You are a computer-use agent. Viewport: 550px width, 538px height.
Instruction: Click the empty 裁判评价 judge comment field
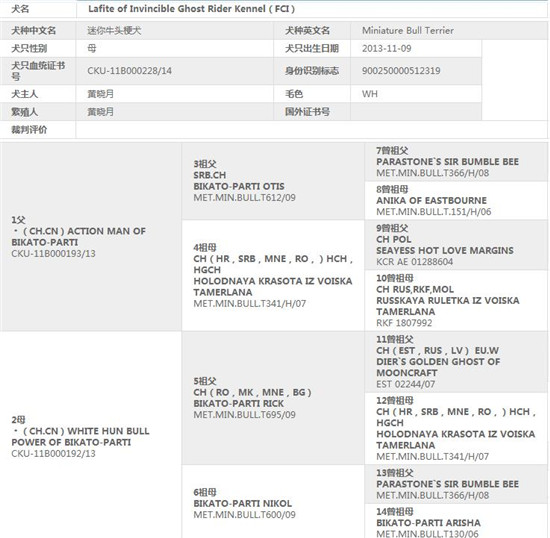[311, 130]
